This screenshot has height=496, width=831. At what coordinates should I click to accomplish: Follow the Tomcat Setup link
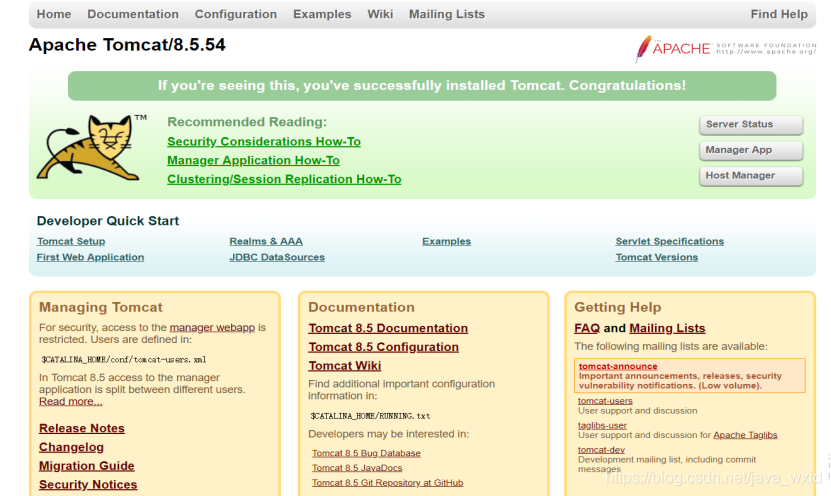click(x=71, y=241)
